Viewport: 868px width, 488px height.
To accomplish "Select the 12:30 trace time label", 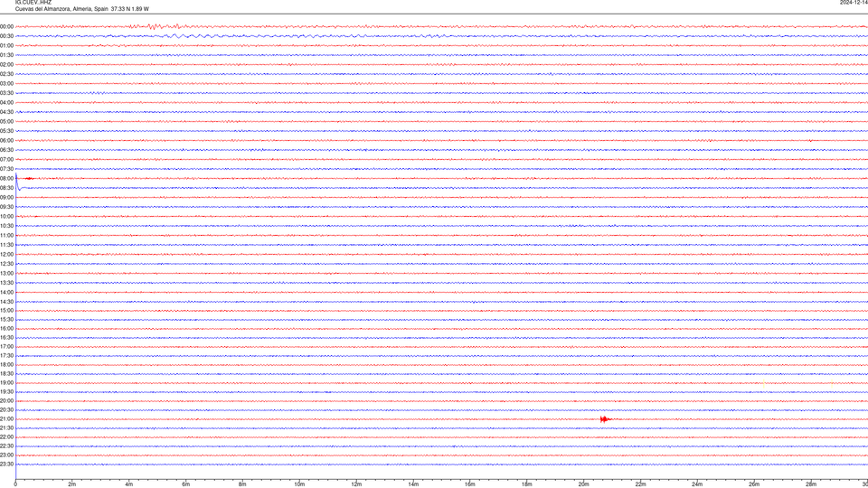I will 6,264.
